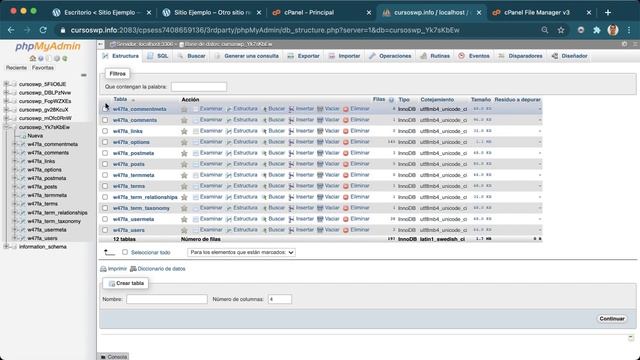Click the new table Nombre input field
The height and width of the screenshot is (360, 640).
(x=167, y=300)
